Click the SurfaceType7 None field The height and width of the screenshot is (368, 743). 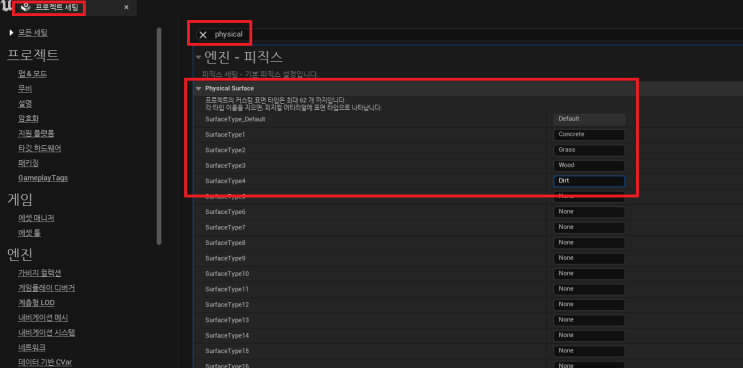point(589,227)
